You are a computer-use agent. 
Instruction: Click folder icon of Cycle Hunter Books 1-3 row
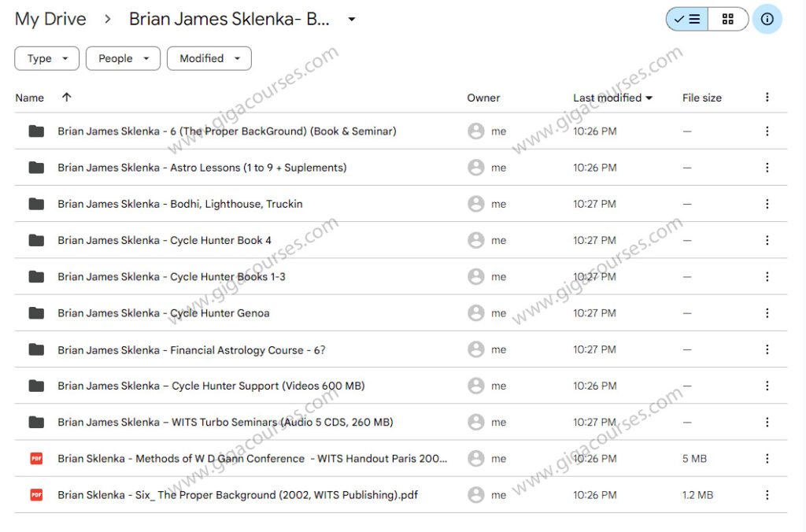[x=36, y=276]
